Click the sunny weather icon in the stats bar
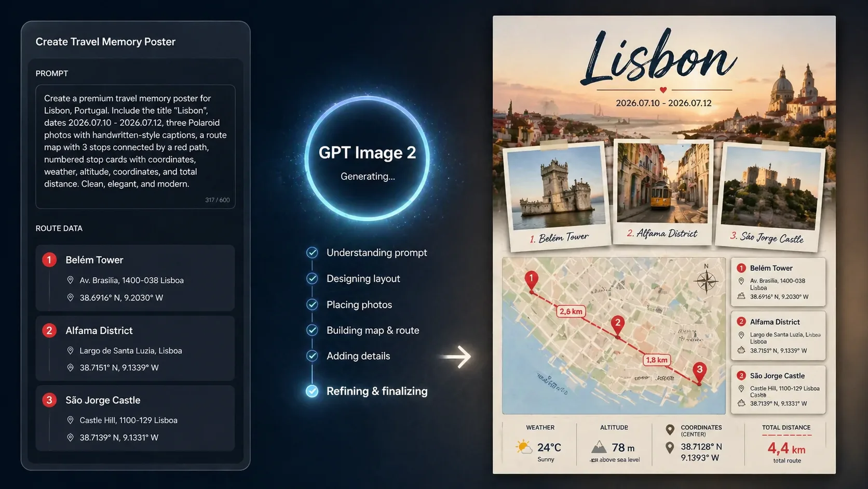This screenshot has height=489, width=868. click(x=523, y=446)
